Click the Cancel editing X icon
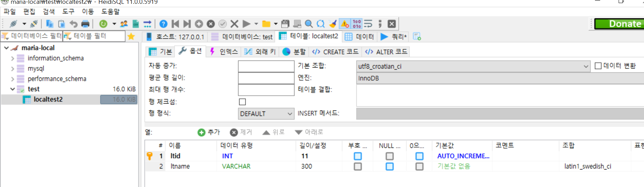The image size is (644, 187). (x=234, y=24)
